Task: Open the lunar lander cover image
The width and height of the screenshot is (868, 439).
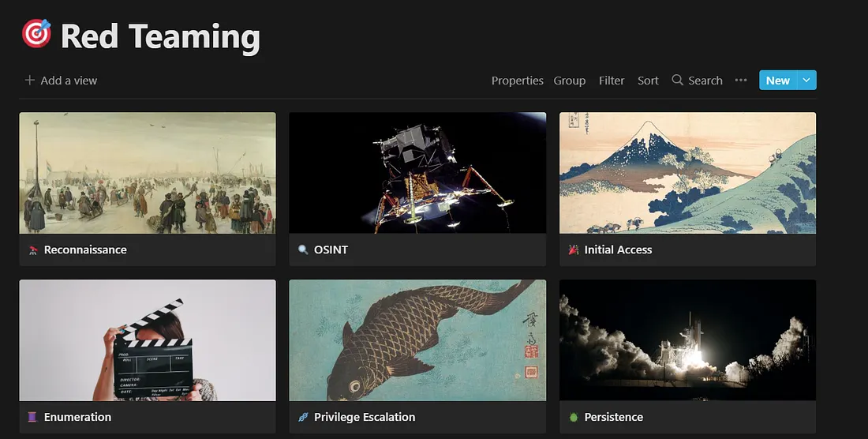Action: click(417, 173)
